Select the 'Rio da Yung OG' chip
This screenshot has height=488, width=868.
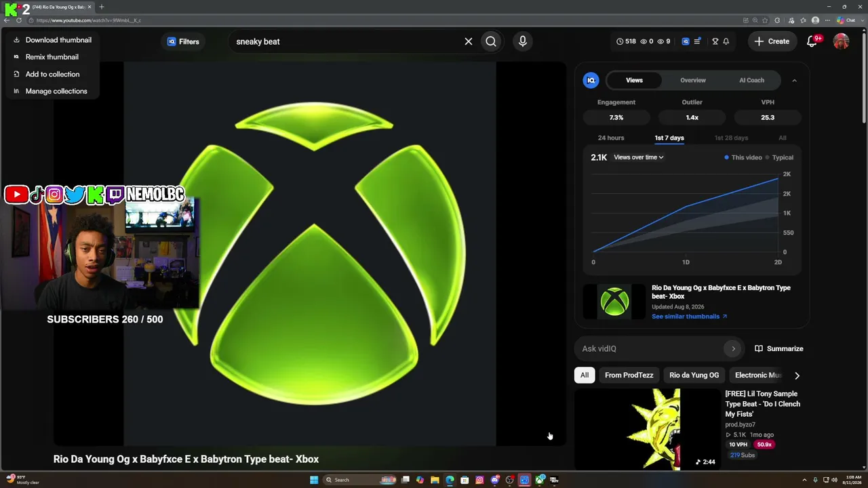tap(694, 375)
